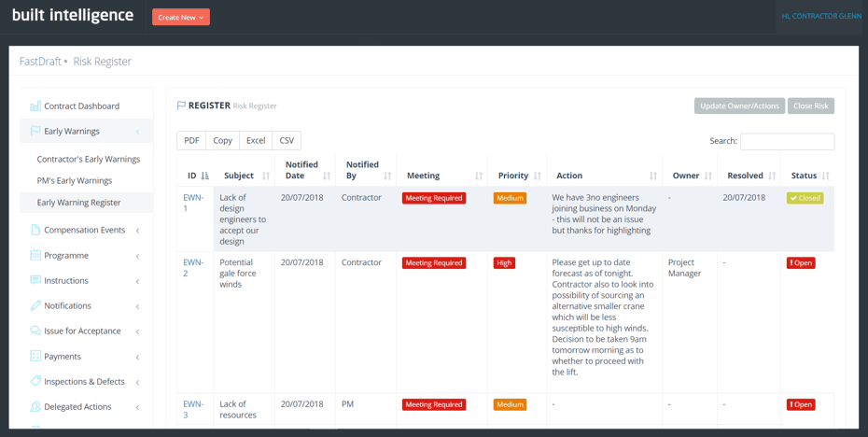The width and height of the screenshot is (868, 437).
Task: Expand the Payments menu section
Action: [x=137, y=357]
